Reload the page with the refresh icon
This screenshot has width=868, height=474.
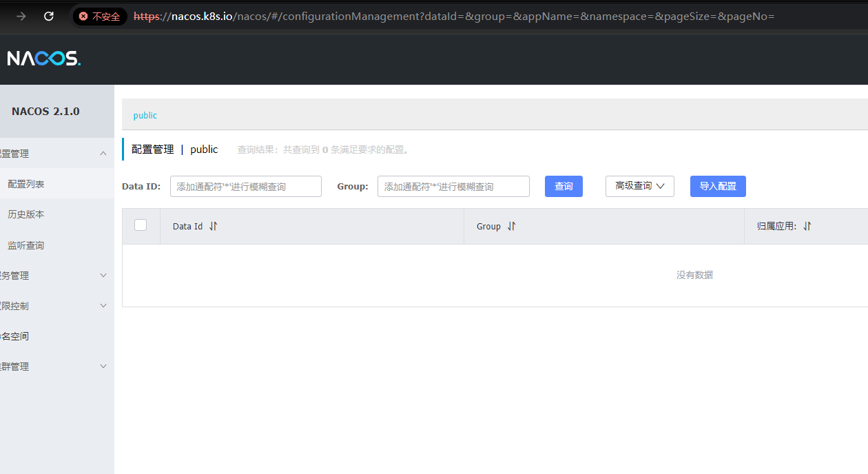[49, 16]
